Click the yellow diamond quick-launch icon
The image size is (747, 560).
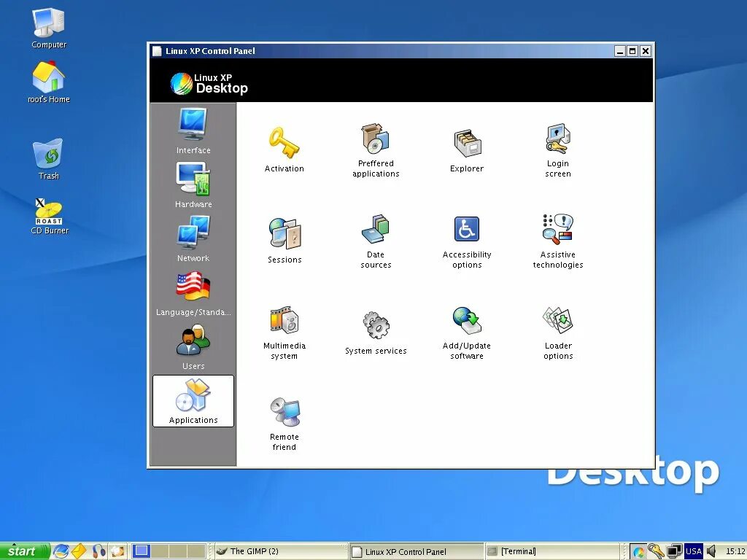(x=79, y=551)
